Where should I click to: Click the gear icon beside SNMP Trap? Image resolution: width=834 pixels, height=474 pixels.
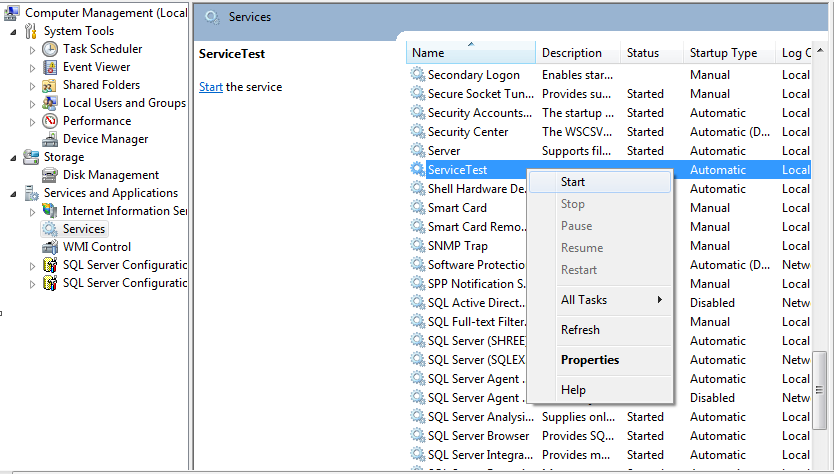(418, 245)
